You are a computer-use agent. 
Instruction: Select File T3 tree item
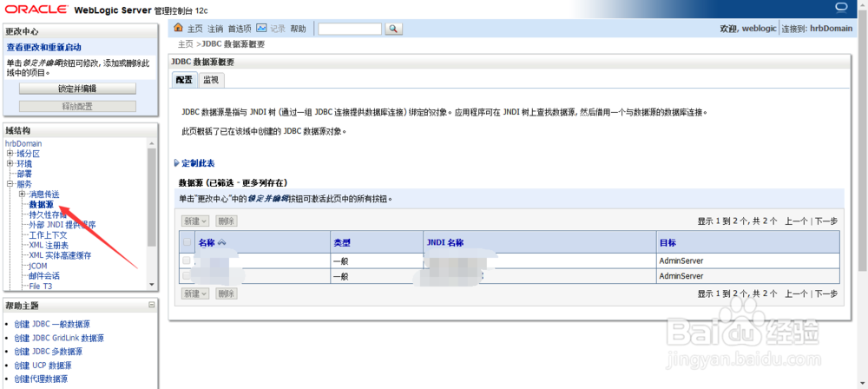coord(42,286)
